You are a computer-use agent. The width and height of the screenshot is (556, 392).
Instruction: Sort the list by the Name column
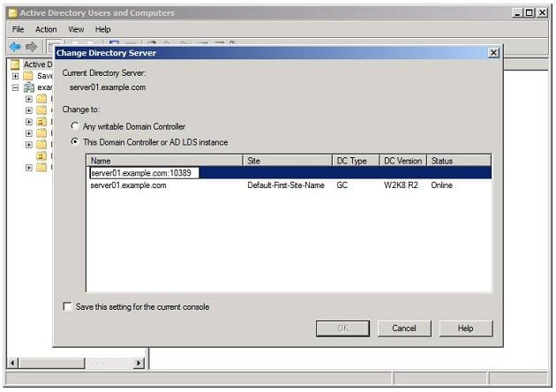pos(165,161)
